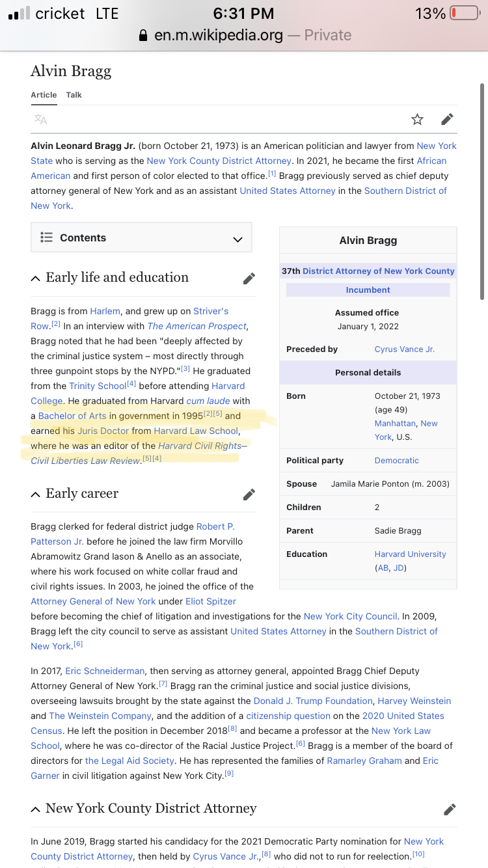The width and height of the screenshot is (488, 868).
Task: Open the Bachelor of Arts link
Action: pos(72,416)
